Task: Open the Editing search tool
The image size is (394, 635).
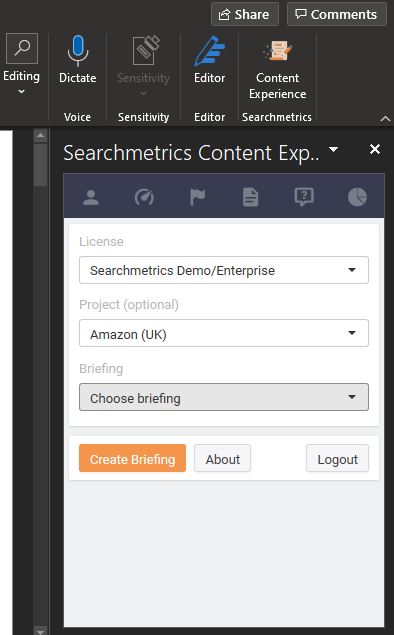Action: pos(22,49)
